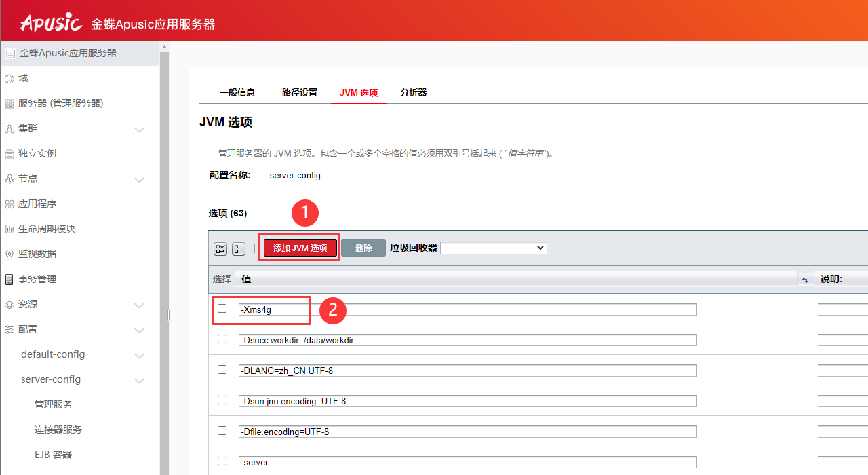868x475 pixels.
Task: Collapse the server-config tree section
Action: tap(140, 379)
